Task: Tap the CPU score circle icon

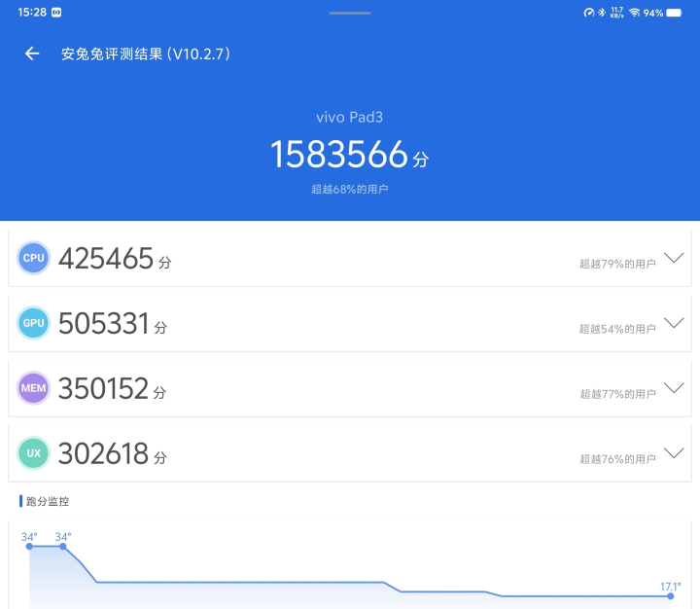Action: (33, 258)
